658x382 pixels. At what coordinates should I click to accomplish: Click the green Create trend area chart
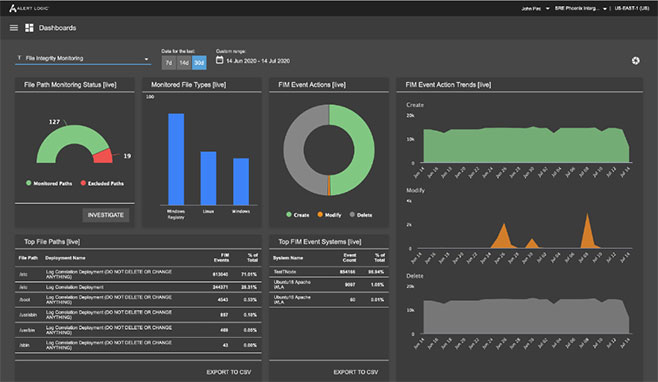coord(526,145)
